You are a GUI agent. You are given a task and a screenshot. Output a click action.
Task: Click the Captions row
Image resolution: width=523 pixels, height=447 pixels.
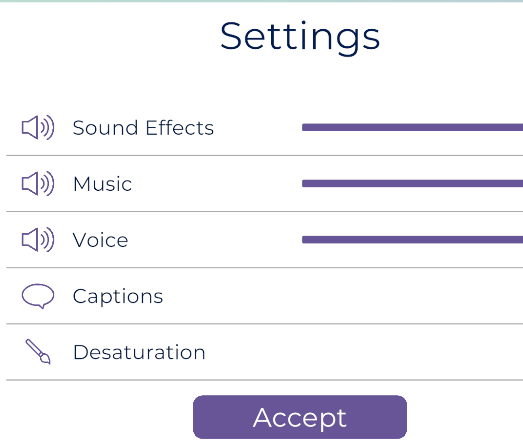(x=265, y=296)
